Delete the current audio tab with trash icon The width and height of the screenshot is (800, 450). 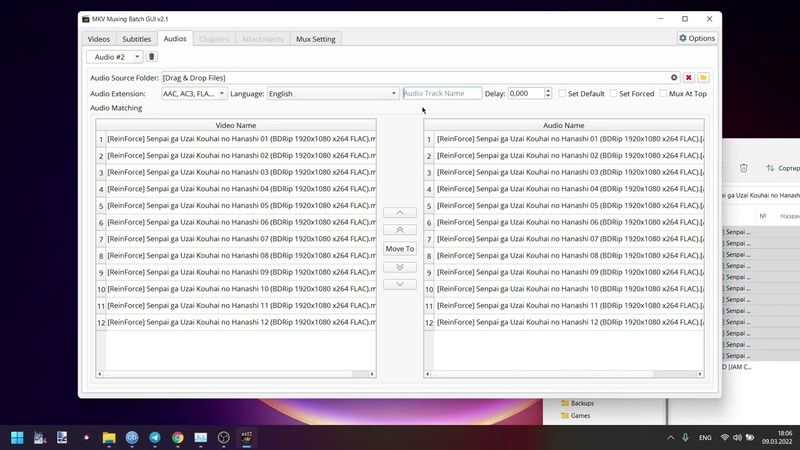pyautogui.click(x=152, y=57)
